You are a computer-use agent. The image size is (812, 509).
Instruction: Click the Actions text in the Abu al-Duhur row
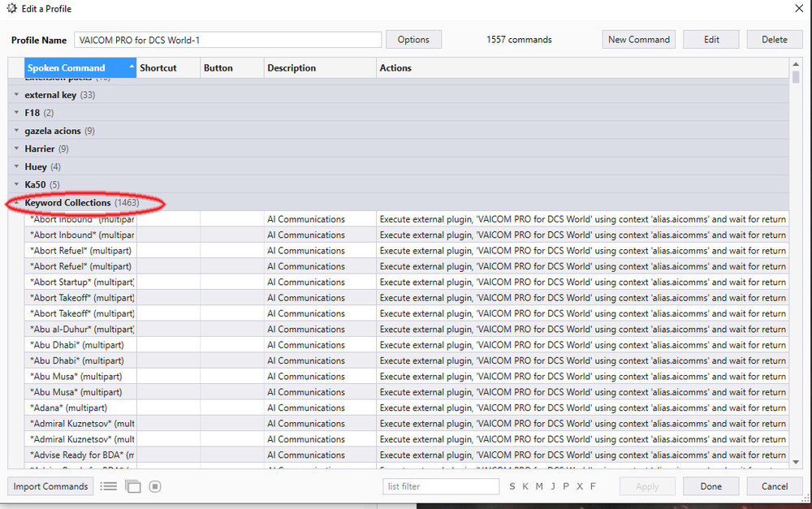[582, 329]
